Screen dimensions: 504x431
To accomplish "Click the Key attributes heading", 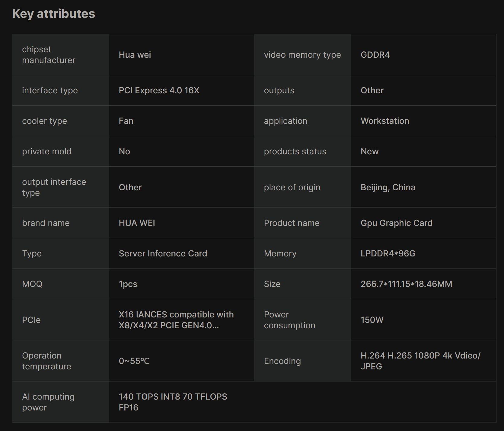I will click(x=53, y=14).
